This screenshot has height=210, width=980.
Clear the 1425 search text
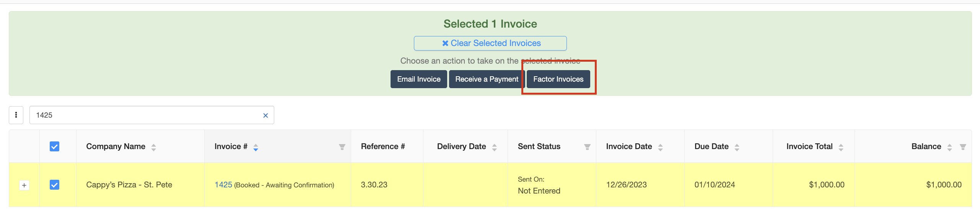(265, 115)
